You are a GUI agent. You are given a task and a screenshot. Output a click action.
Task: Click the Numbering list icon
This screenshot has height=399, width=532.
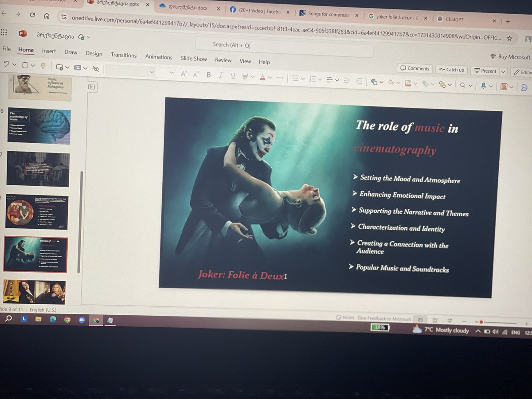point(313,79)
